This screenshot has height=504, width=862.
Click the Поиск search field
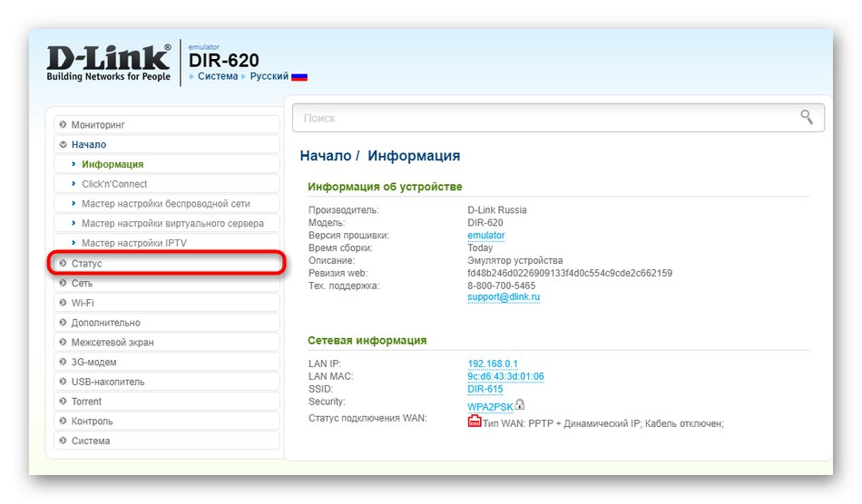tap(558, 118)
